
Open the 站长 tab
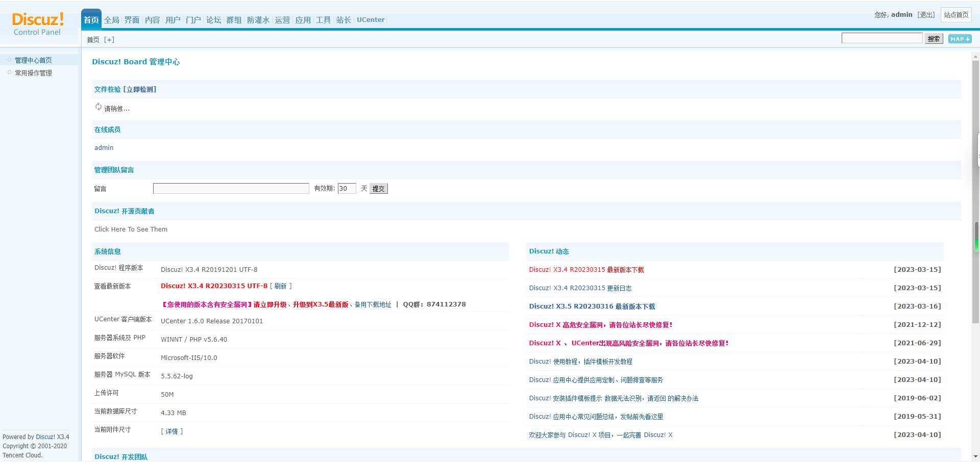click(344, 20)
